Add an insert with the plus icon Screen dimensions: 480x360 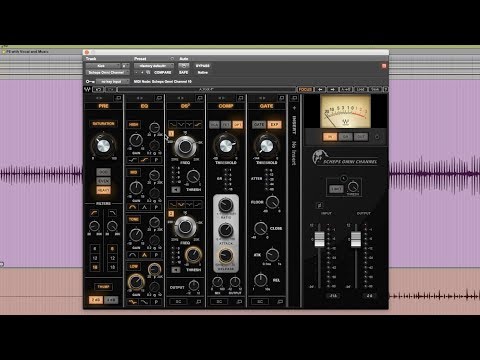click(294, 108)
